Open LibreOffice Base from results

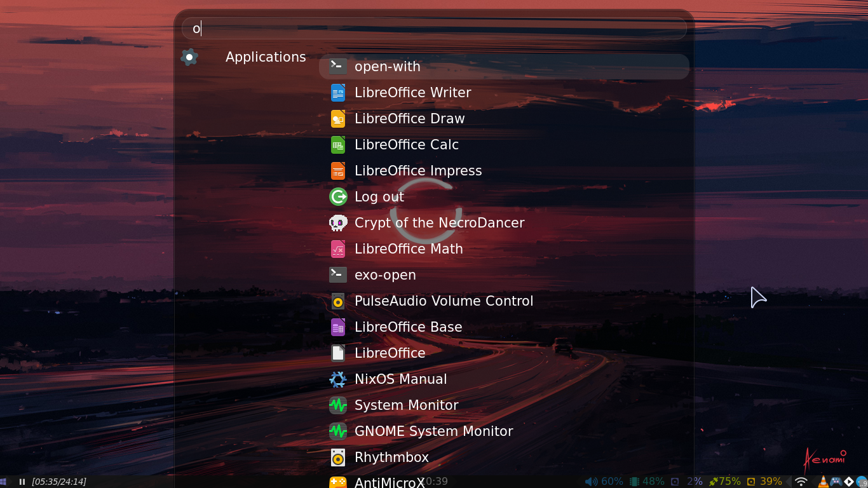(504, 327)
